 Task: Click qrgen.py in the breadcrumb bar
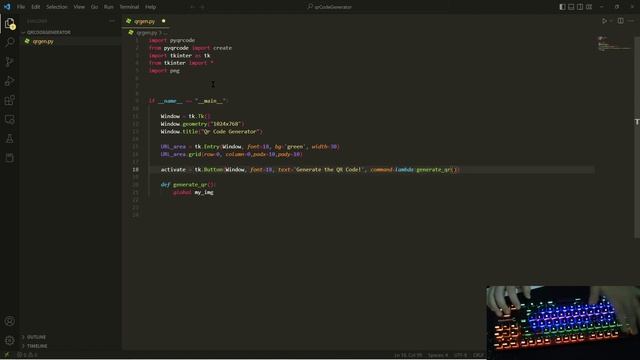coord(147,33)
